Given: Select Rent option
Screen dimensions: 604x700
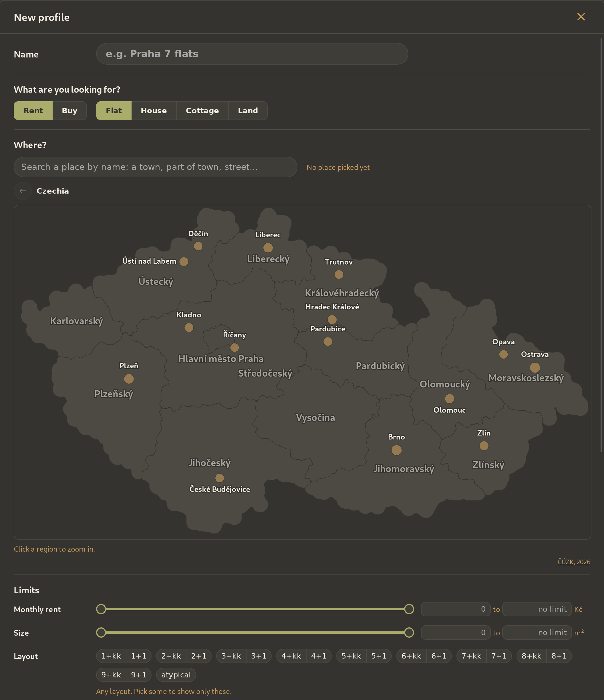Looking at the screenshot, I should [33, 110].
